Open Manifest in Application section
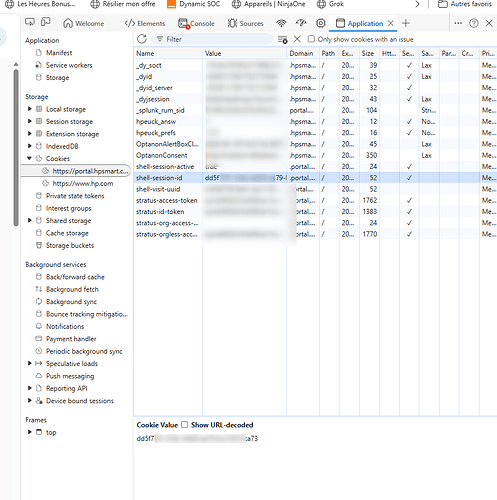Viewport: 497px width, 500px height. pos(59,53)
